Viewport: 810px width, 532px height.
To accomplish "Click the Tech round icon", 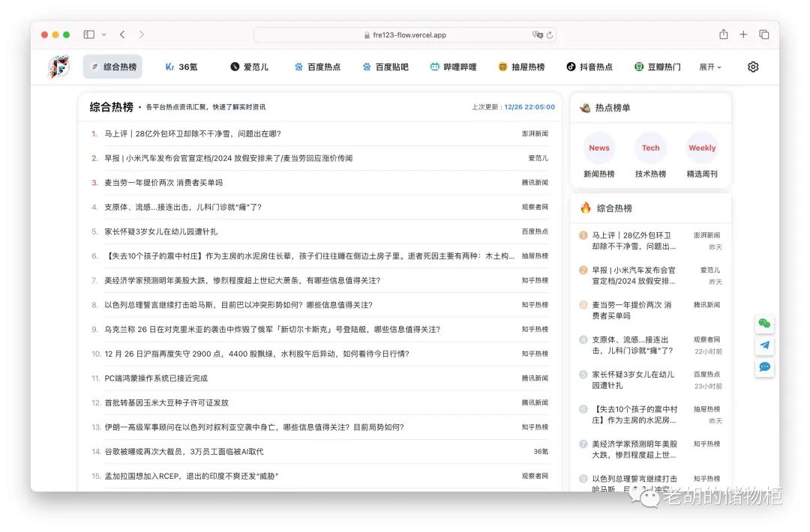I will coord(650,148).
